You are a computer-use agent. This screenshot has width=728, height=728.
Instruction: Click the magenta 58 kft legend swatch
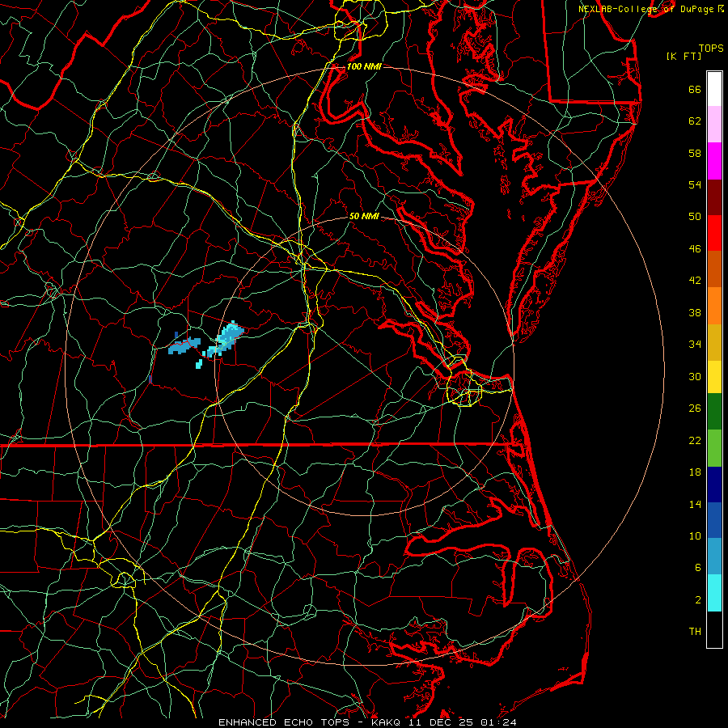(x=714, y=161)
